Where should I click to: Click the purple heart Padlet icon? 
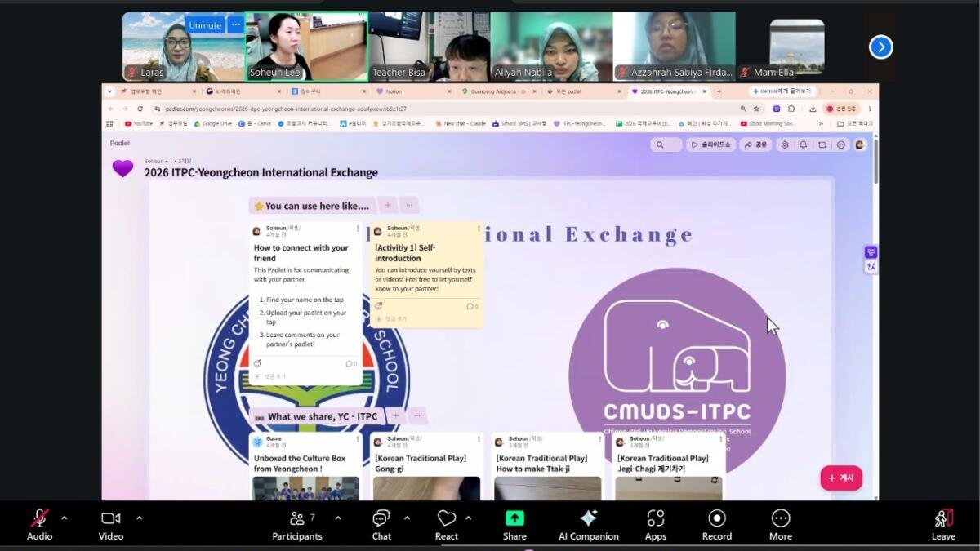(x=122, y=168)
